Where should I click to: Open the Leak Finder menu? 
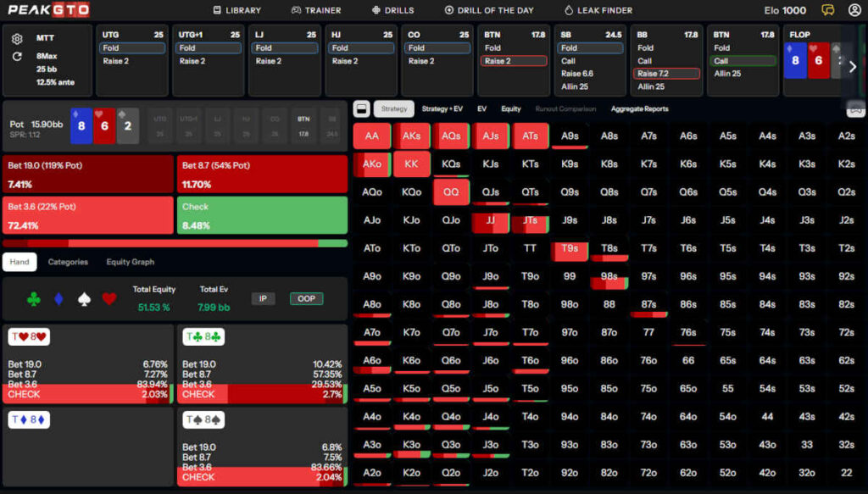coord(598,10)
